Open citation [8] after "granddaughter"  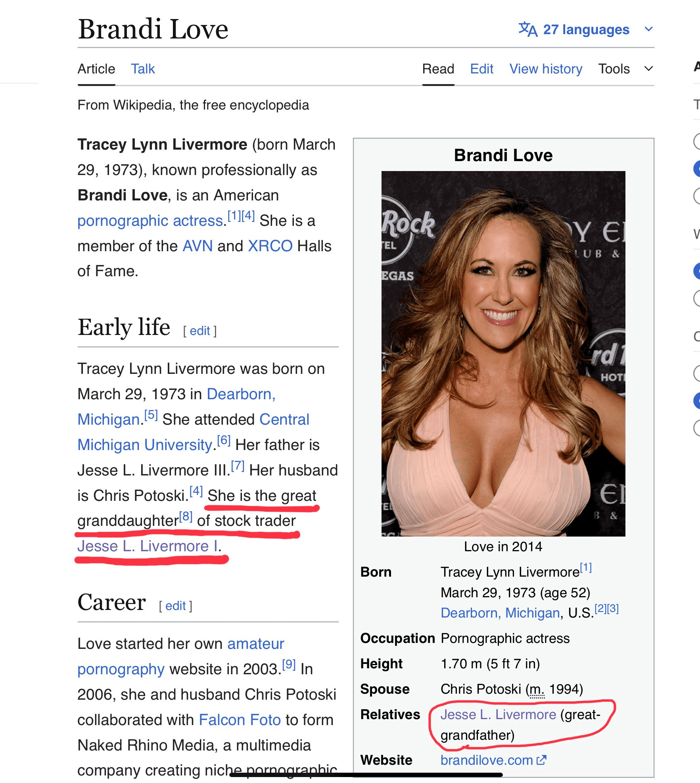(x=186, y=516)
